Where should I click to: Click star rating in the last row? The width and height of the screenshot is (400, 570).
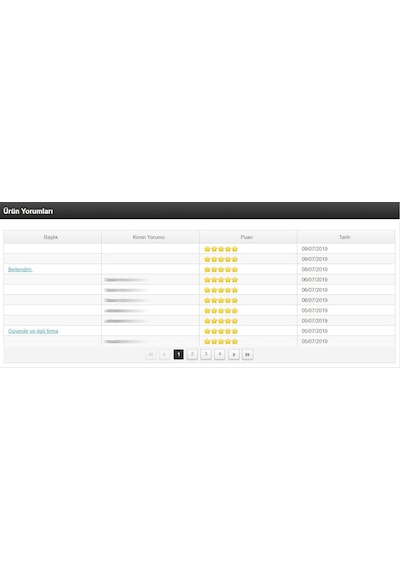click(221, 341)
